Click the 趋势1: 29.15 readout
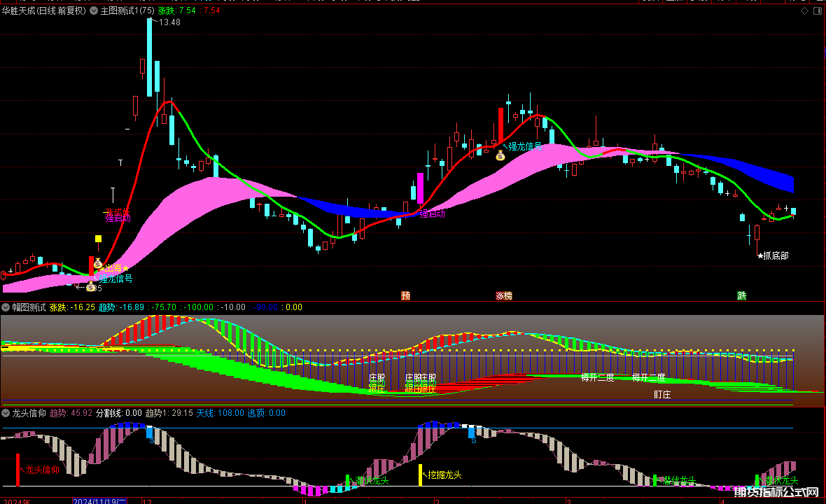 tap(169, 413)
